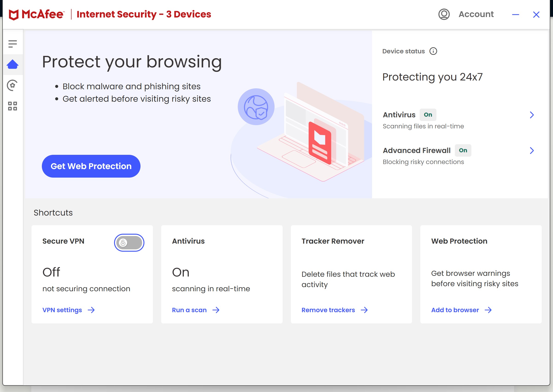Go to the Home sidebar icon

click(x=13, y=64)
